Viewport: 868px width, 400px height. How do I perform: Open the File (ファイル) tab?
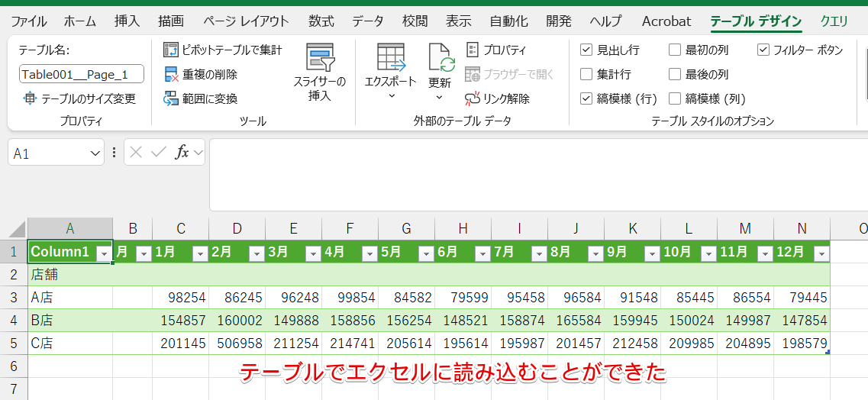29,21
